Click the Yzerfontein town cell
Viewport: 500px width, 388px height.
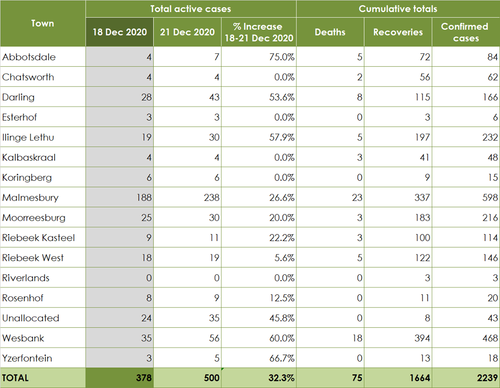coord(43,358)
